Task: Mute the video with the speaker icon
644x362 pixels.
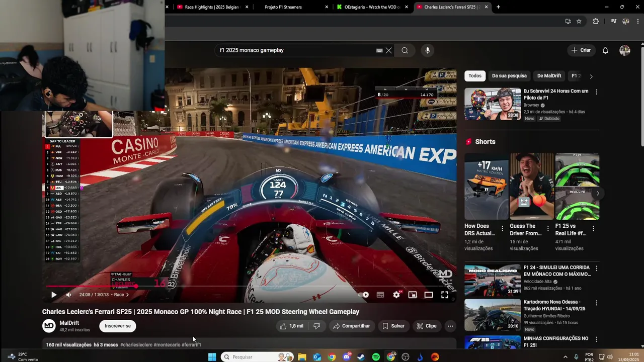Action: pyautogui.click(x=69, y=295)
